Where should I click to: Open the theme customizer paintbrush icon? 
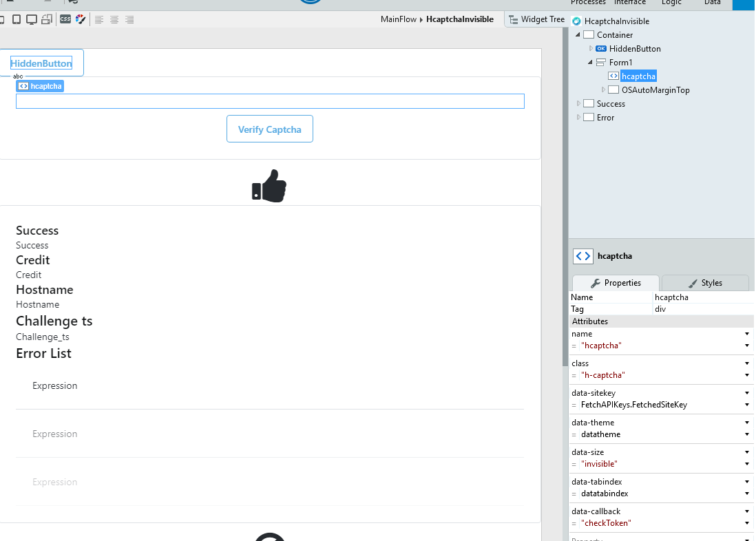81,19
